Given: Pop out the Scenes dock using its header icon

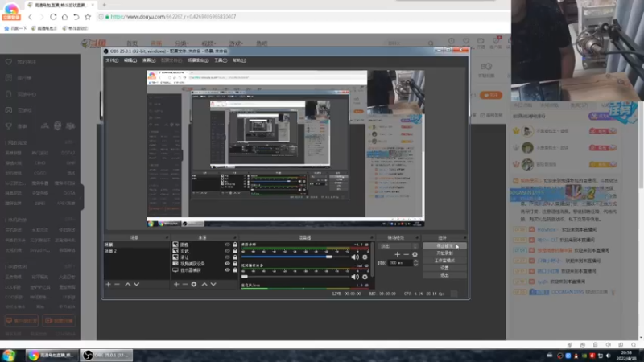Looking at the screenshot, I should tap(167, 237).
